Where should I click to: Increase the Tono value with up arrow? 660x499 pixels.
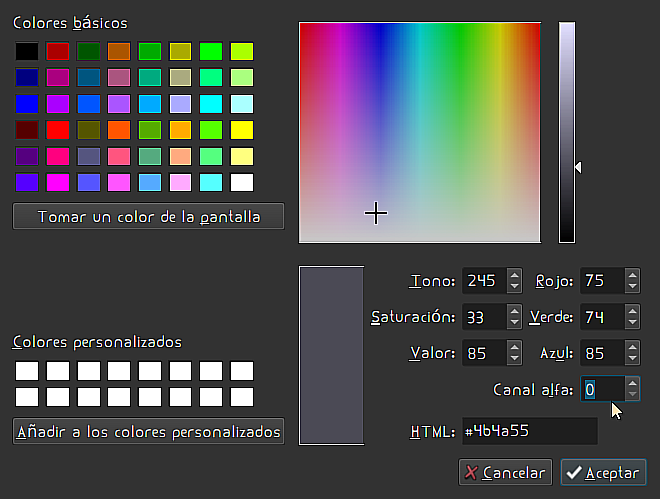[514, 276]
